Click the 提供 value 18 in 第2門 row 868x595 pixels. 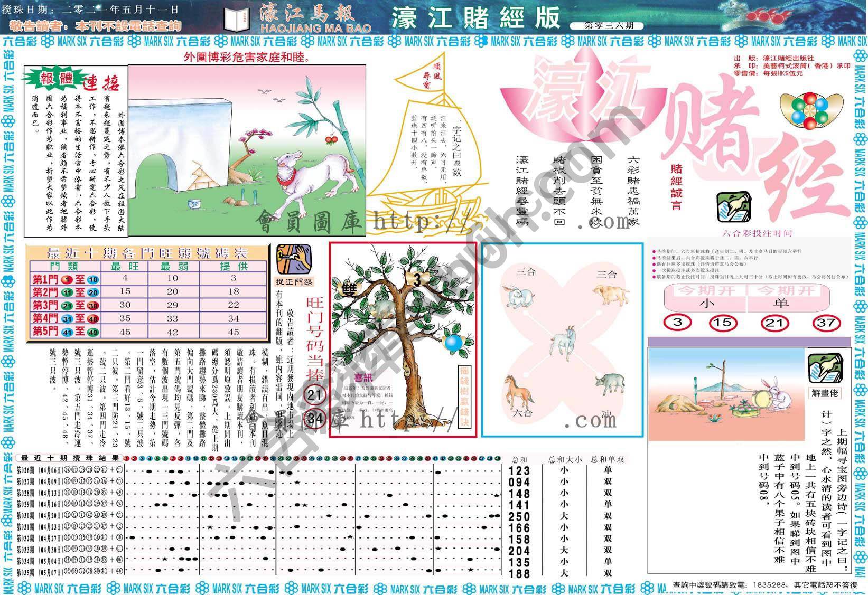click(x=234, y=291)
